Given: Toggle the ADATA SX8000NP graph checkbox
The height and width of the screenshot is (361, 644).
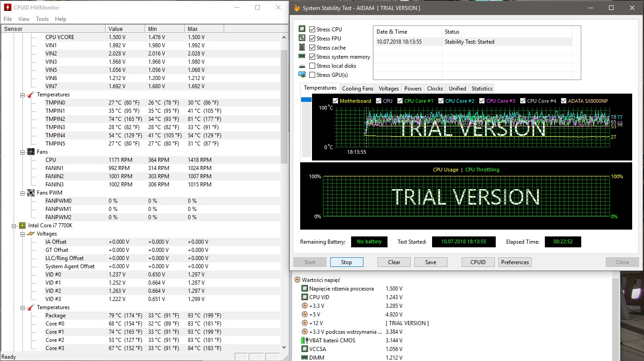Looking at the screenshot, I should click(564, 101).
